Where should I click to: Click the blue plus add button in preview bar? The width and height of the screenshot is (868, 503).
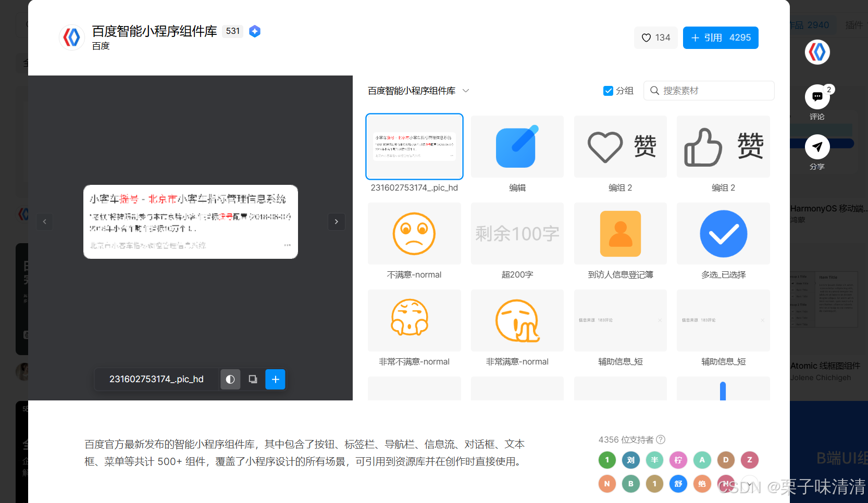tap(275, 379)
